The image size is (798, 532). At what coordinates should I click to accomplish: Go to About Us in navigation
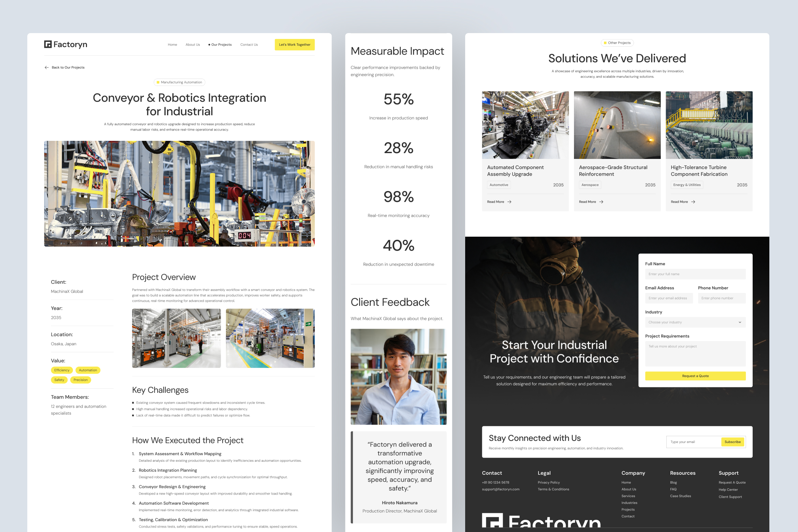coord(193,45)
